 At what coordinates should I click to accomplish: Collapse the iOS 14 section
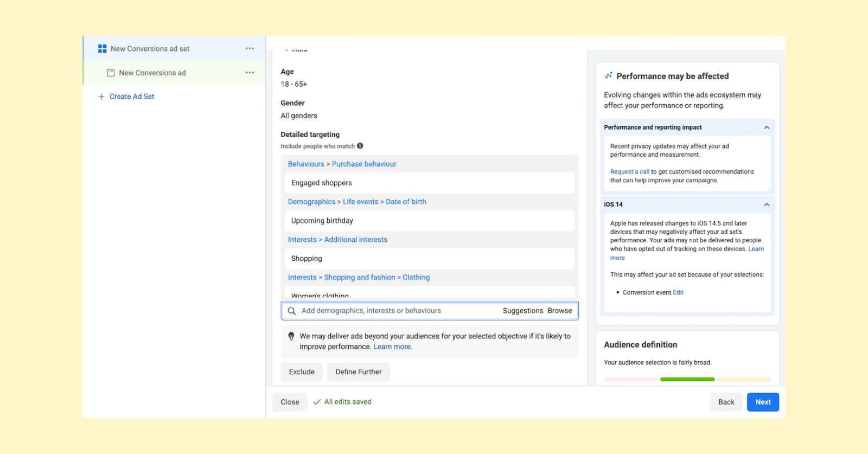[767, 204]
